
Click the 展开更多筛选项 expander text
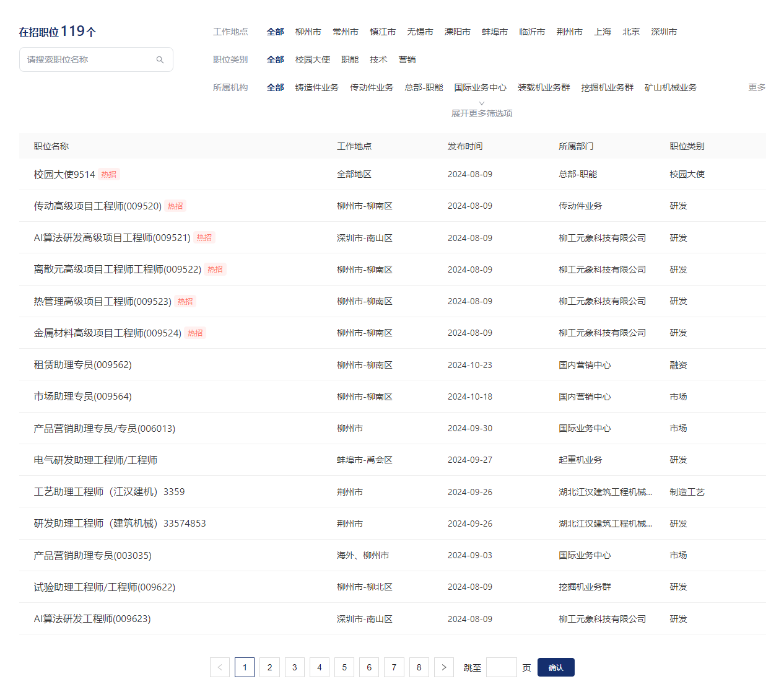click(x=482, y=113)
